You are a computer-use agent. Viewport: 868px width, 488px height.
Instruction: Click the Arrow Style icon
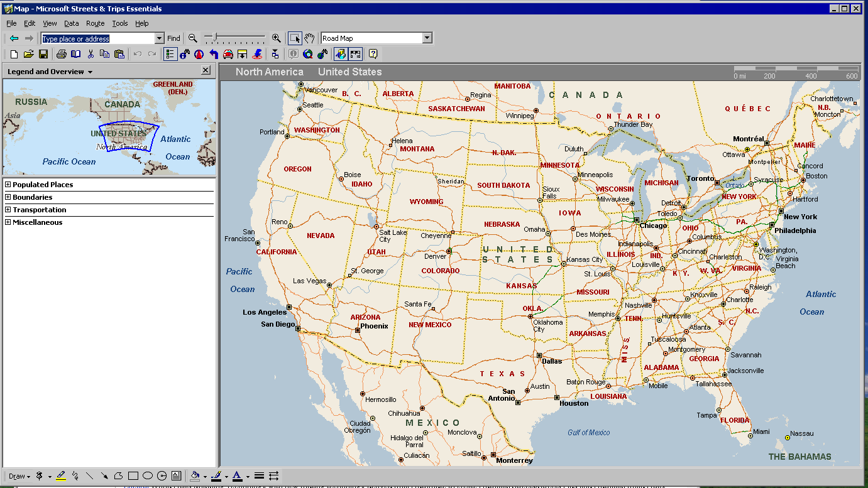273,476
